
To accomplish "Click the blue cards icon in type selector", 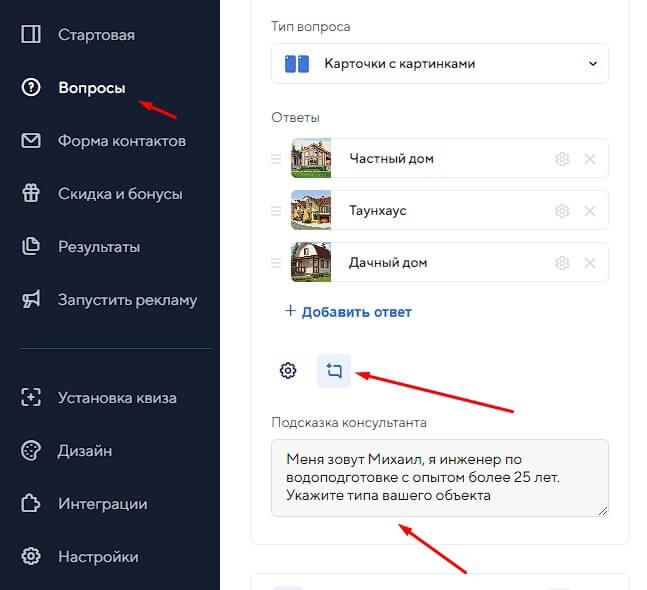I will 297,64.
